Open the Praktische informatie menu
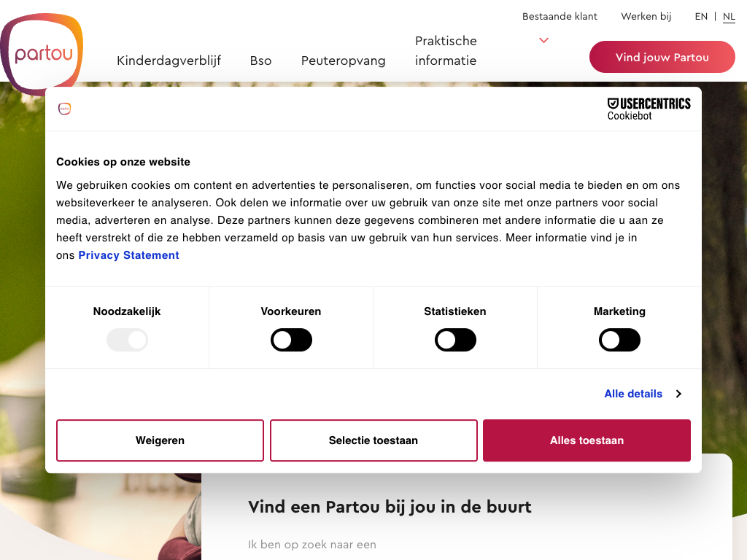Screen dimensions: 747x560 (446, 50)
